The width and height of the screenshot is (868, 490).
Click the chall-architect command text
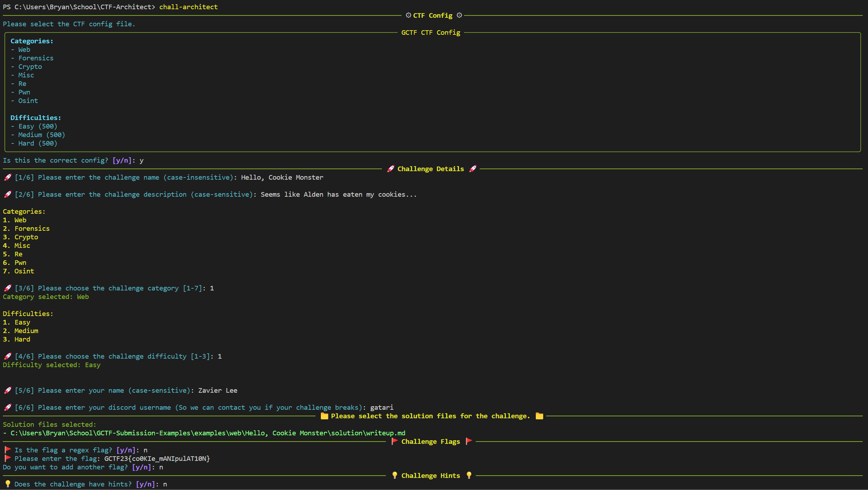point(188,7)
